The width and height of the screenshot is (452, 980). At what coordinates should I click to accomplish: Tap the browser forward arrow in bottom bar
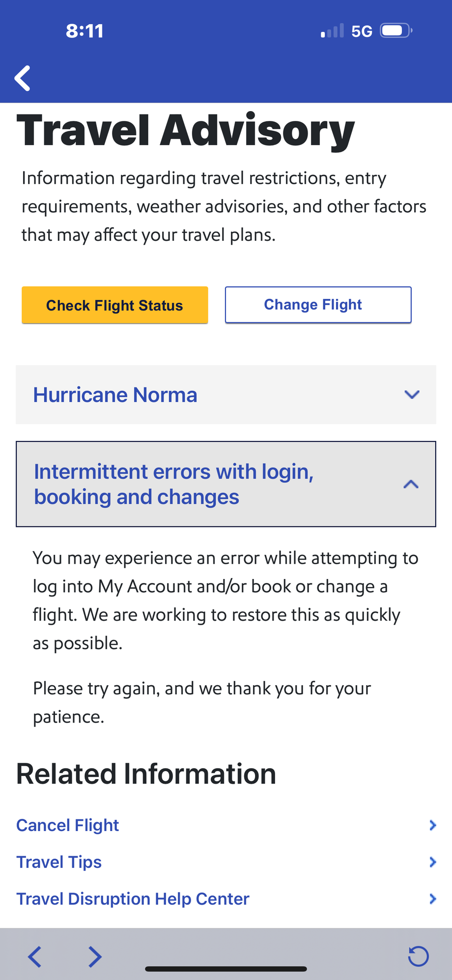[x=95, y=956]
